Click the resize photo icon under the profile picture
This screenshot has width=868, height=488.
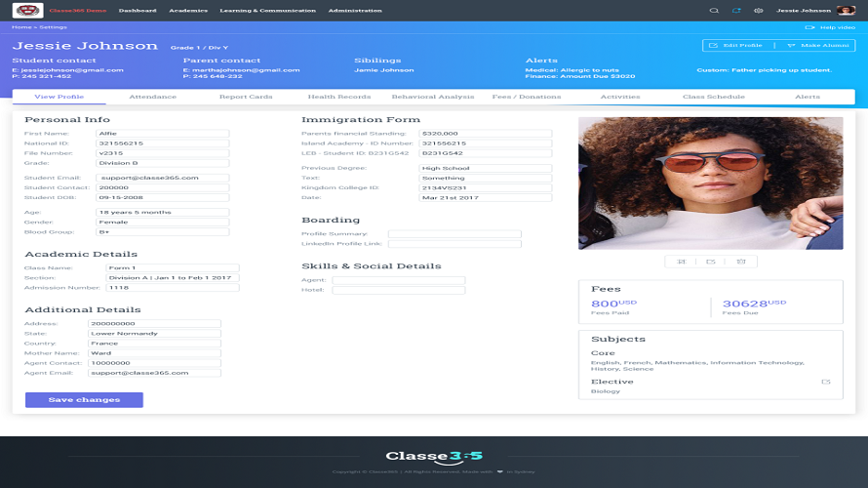[682, 262]
